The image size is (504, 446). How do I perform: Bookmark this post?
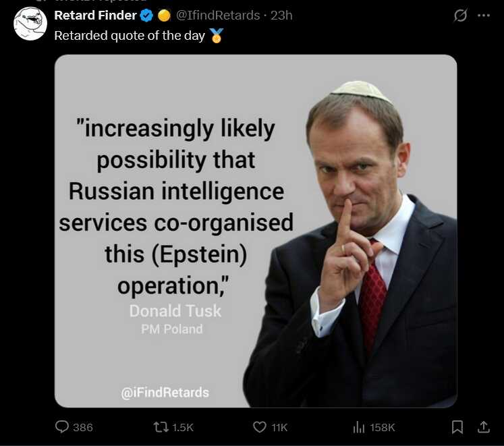[x=457, y=427]
